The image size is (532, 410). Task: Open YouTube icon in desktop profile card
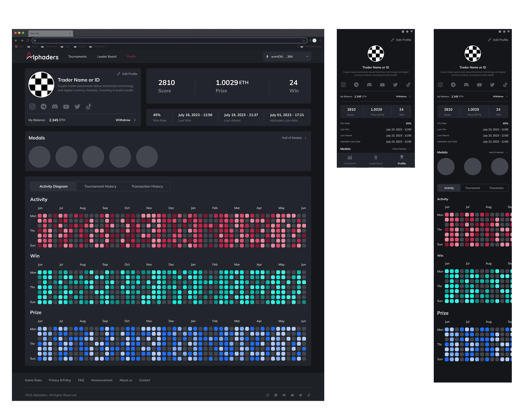pyautogui.click(x=66, y=107)
